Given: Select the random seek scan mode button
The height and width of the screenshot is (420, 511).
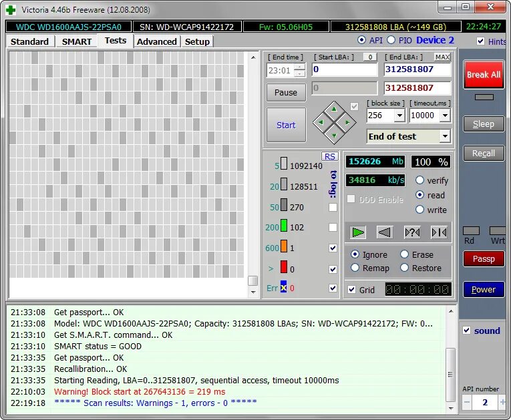Looking at the screenshot, I should coord(412,232).
